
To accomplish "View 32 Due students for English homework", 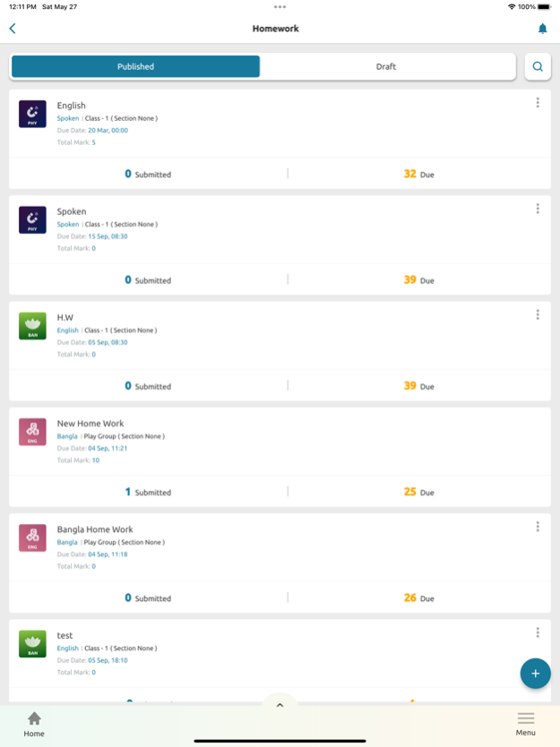I will [419, 174].
